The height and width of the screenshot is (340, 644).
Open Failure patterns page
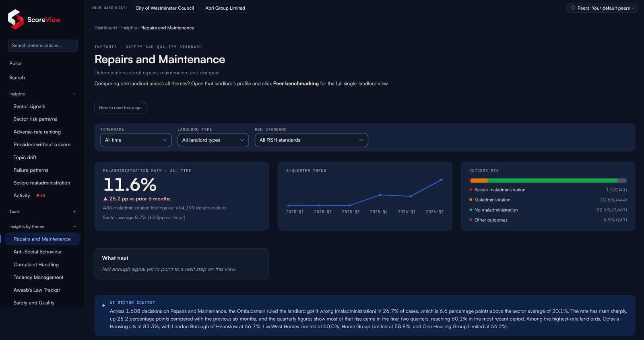[31, 170]
